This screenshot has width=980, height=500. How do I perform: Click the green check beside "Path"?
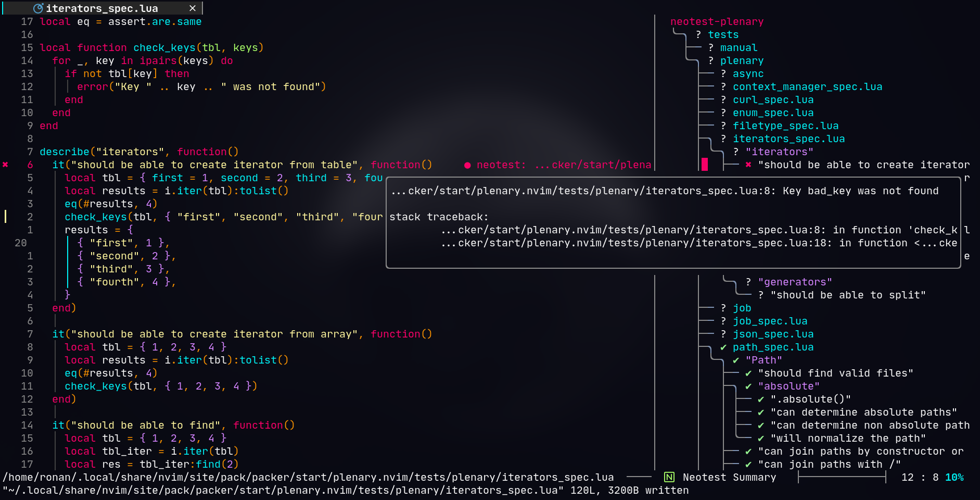tap(736, 360)
